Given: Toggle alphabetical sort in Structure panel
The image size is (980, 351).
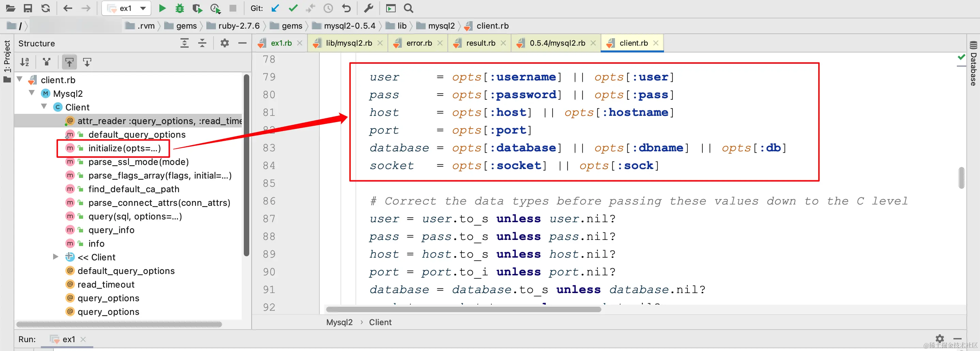Looking at the screenshot, I should point(25,62).
